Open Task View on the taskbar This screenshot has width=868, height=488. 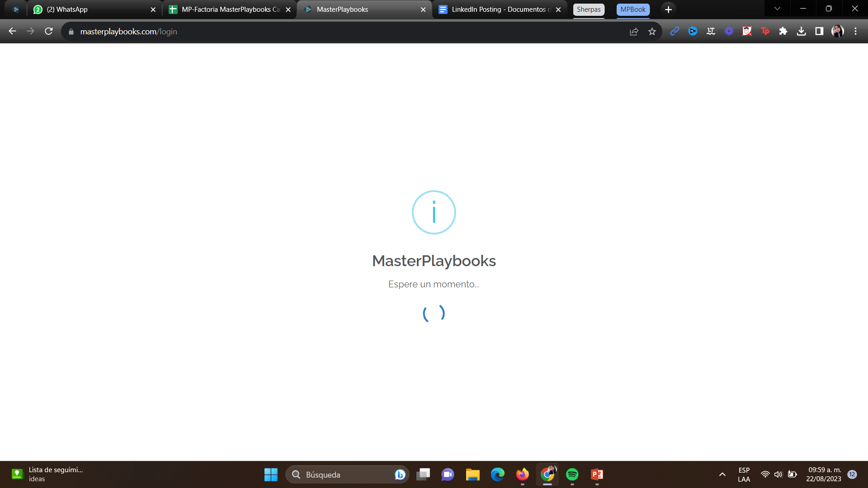click(423, 474)
